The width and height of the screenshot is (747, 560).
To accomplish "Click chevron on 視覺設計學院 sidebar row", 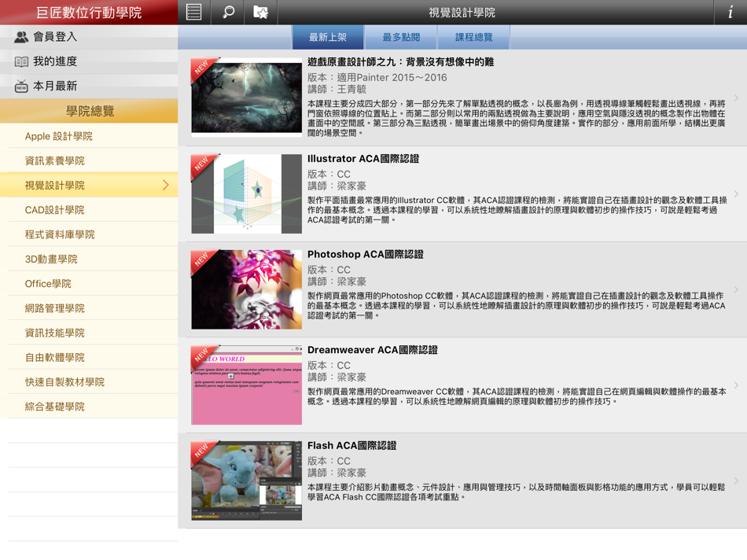I will click(x=166, y=186).
